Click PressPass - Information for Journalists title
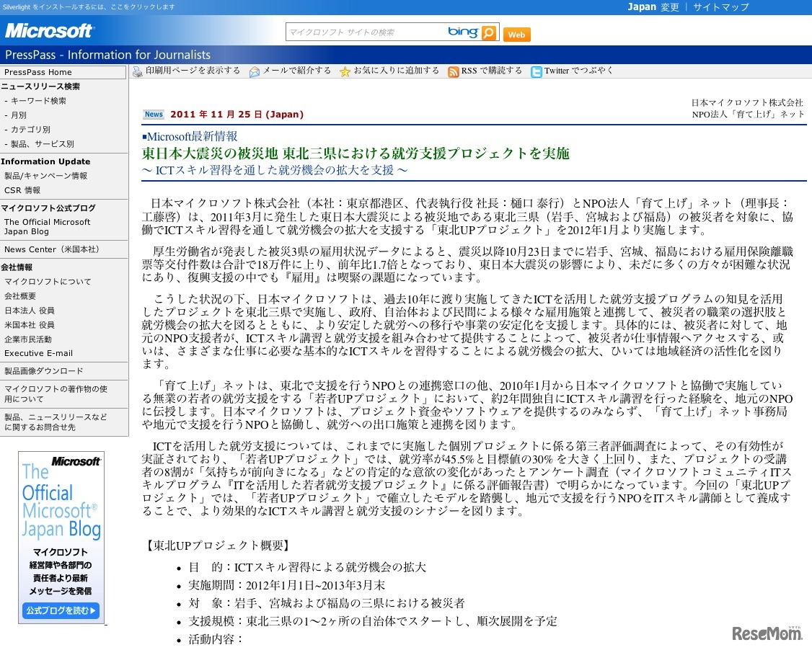Image resolution: width=812 pixels, height=650 pixels. (107, 55)
